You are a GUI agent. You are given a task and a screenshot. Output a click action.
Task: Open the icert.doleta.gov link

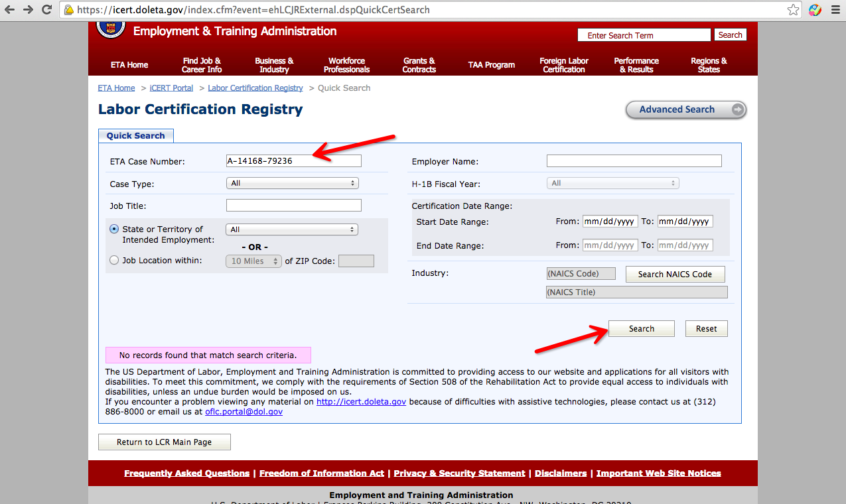tap(362, 402)
